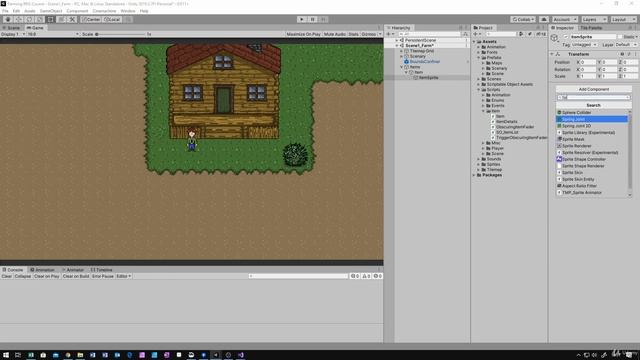Screen dimensions: 640x360
Task: Select Aspect Ratio Fitter component entry
Action: click(592, 186)
